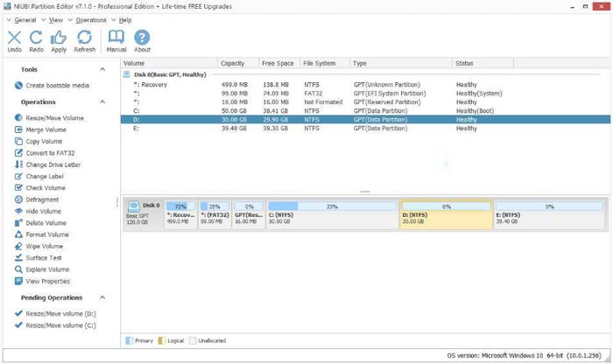Collapse the Operations section
613x364 pixels.
[x=102, y=101]
